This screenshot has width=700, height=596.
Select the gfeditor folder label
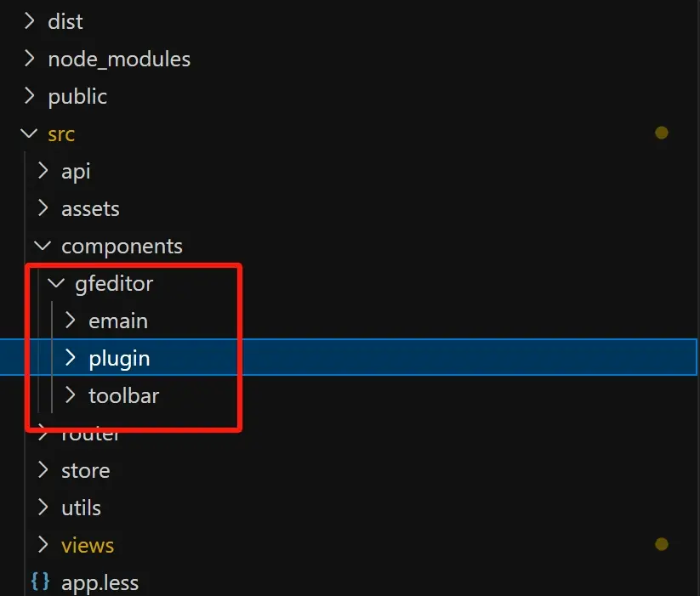114,283
